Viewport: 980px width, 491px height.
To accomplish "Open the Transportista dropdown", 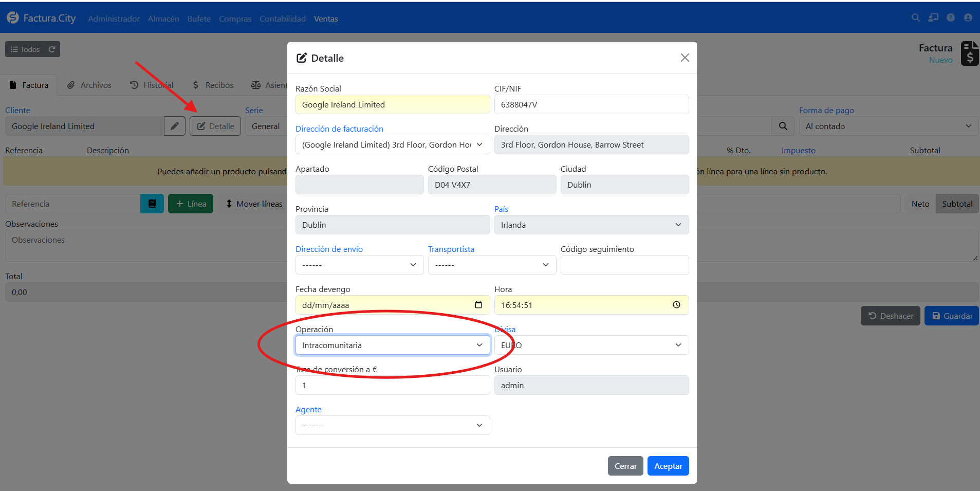I will [492, 265].
